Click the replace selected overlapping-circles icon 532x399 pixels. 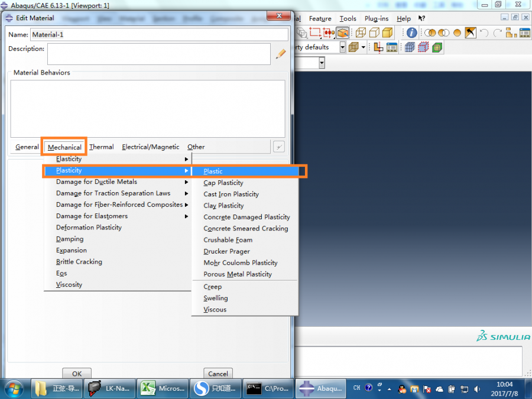[x=430, y=33]
